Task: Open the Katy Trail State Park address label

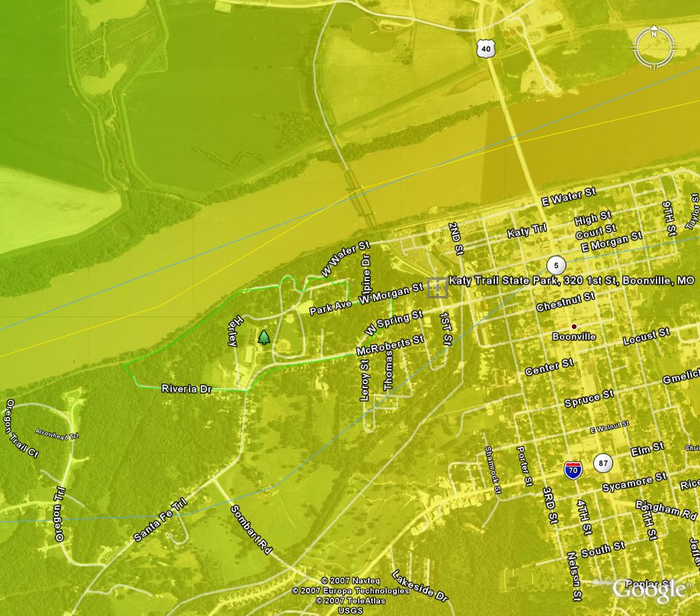Action: point(571,281)
